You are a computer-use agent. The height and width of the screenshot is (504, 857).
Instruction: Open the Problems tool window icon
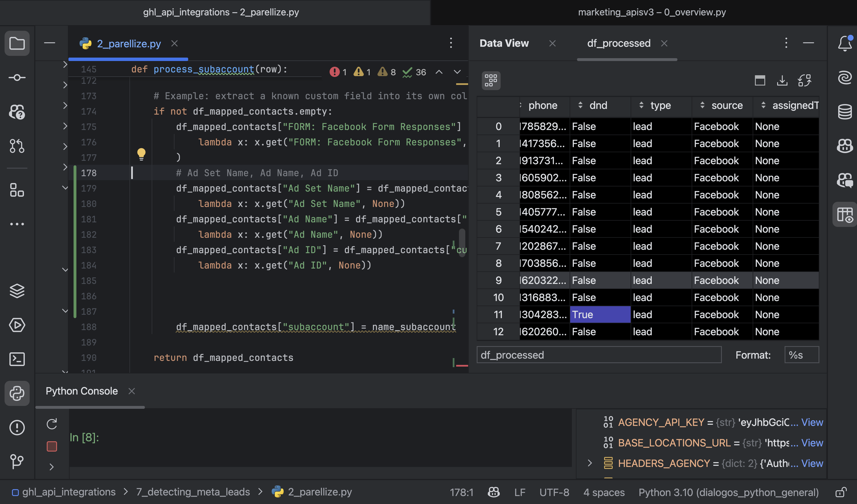pos(17,428)
